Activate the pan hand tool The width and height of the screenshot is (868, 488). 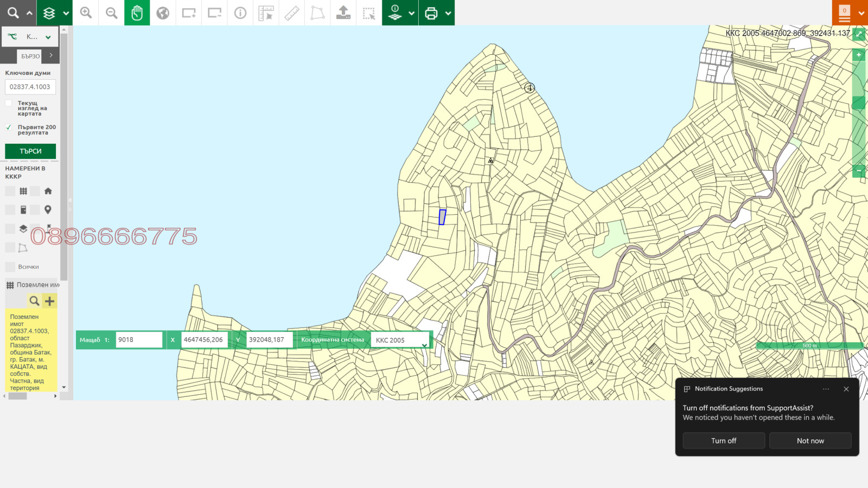pyautogui.click(x=137, y=12)
